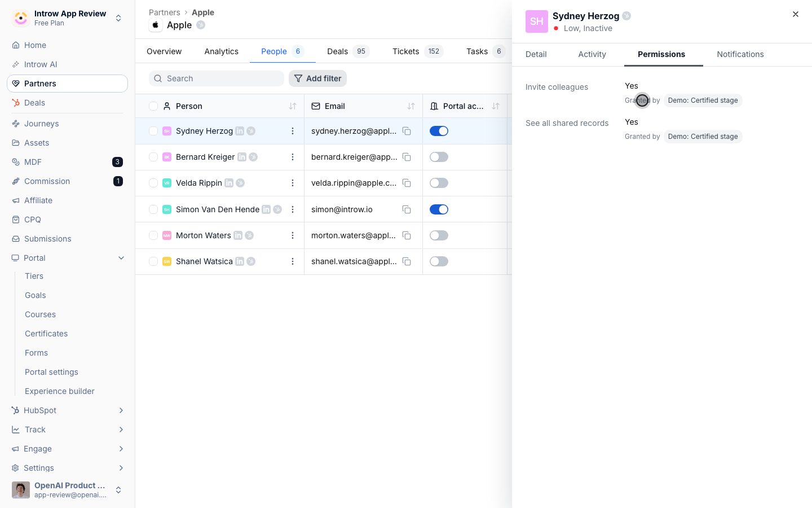Go to Partners in the breadcrumb
812x508 pixels.
click(165, 12)
